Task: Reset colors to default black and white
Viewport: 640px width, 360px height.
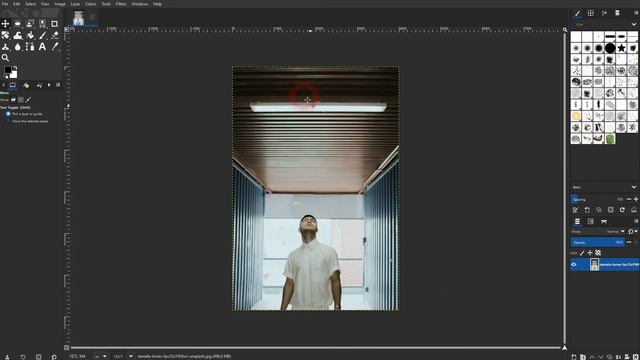Action: click(x=6, y=76)
